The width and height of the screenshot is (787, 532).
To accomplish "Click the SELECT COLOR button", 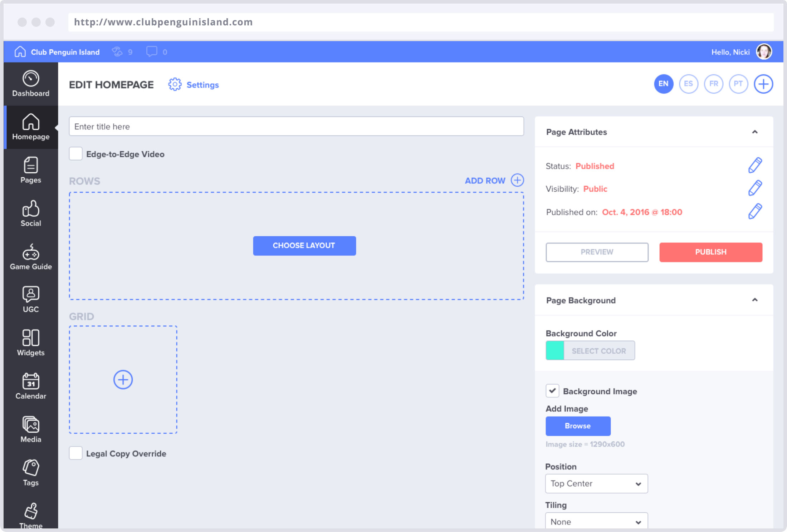I will point(599,351).
